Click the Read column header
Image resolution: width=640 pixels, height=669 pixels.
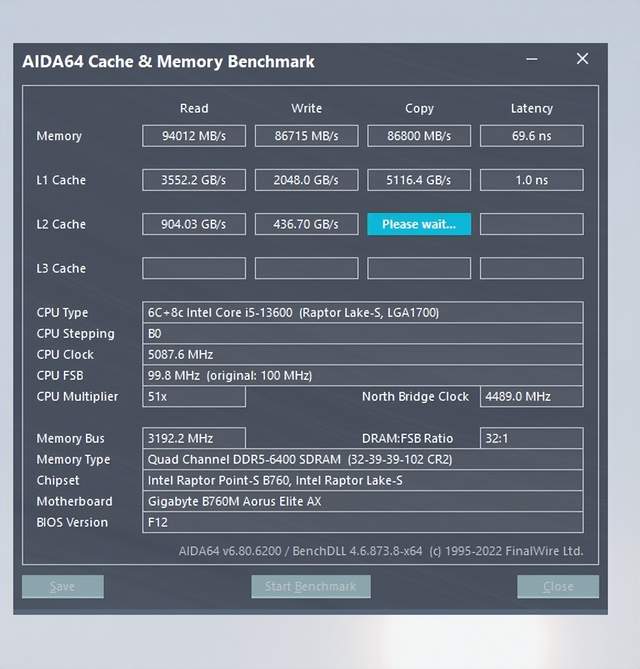[x=194, y=108]
